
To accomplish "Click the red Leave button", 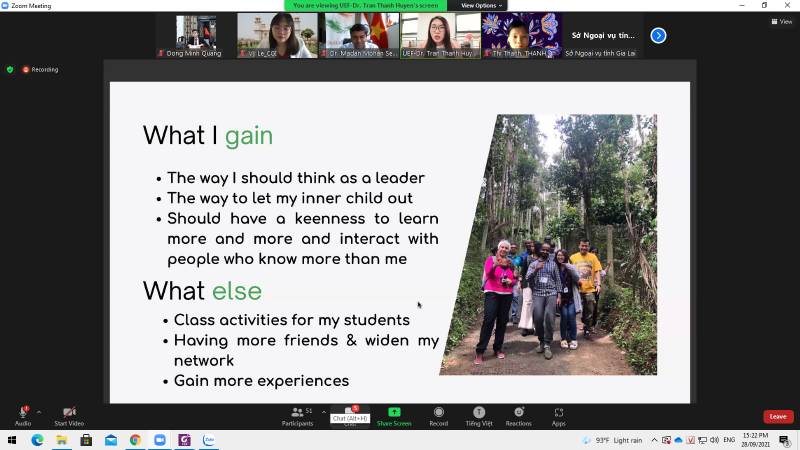I will (x=777, y=416).
